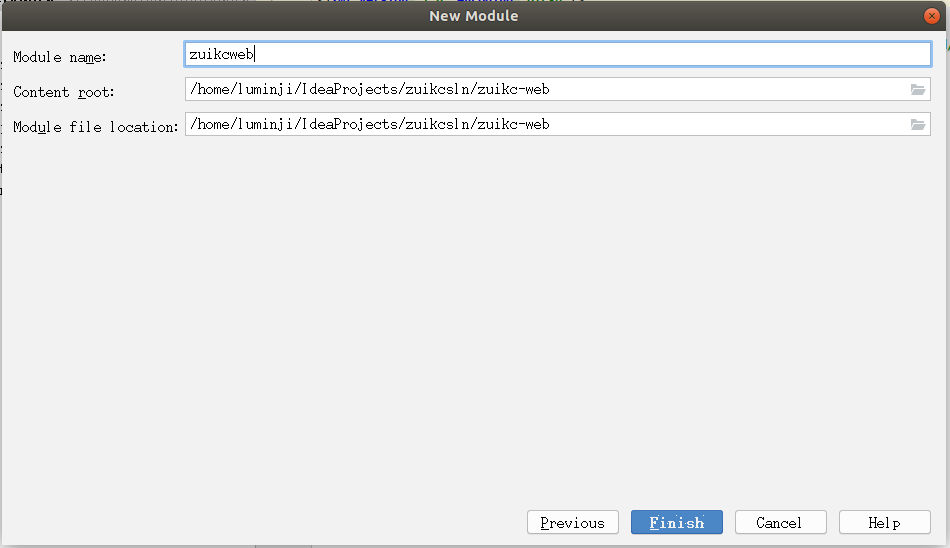Click "zuikcsln" in the Content root path
Image resolution: width=950 pixels, height=548 pixels.
tap(438, 89)
